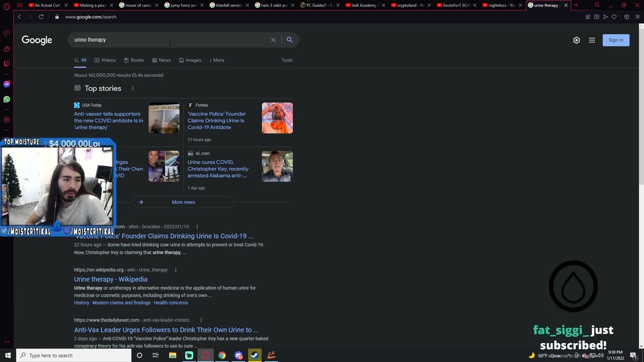Open Messenger in Opera sidebar
This screenshot has height=362, width=644.
click(7, 84)
